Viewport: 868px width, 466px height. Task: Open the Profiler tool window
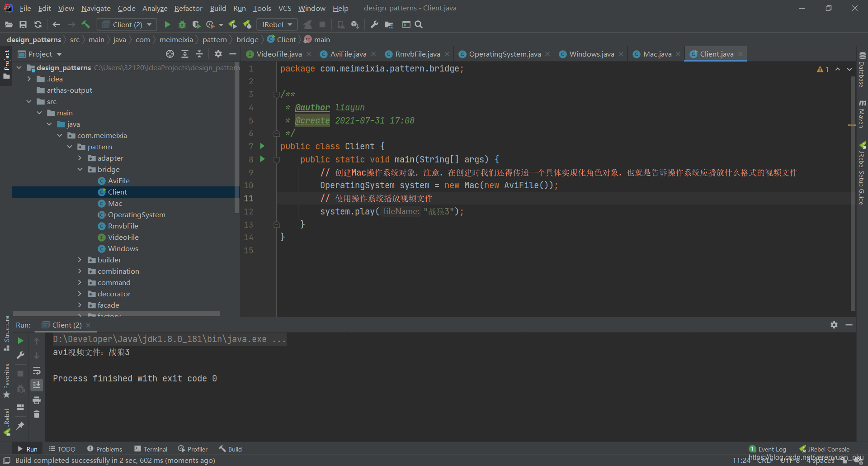pyautogui.click(x=193, y=449)
